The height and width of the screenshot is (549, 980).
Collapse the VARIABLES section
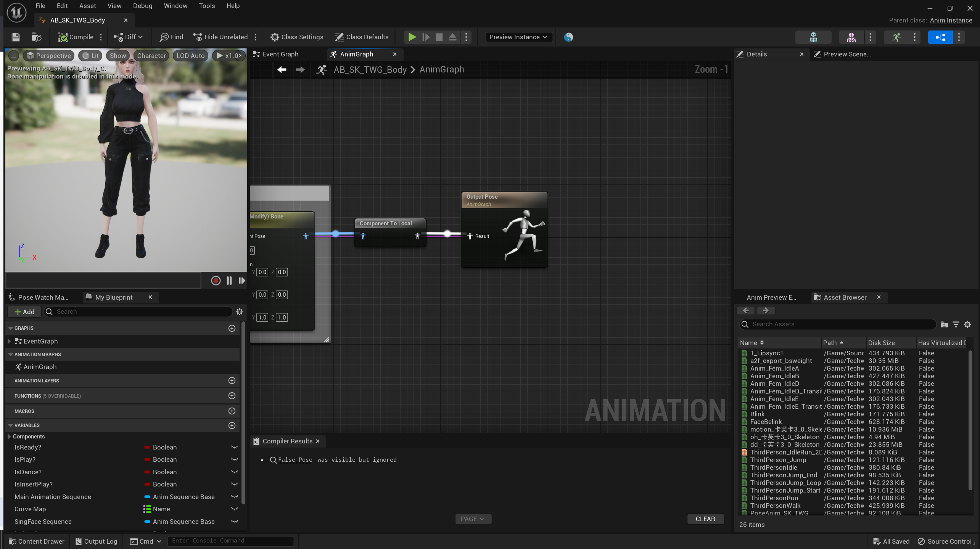pos(11,425)
